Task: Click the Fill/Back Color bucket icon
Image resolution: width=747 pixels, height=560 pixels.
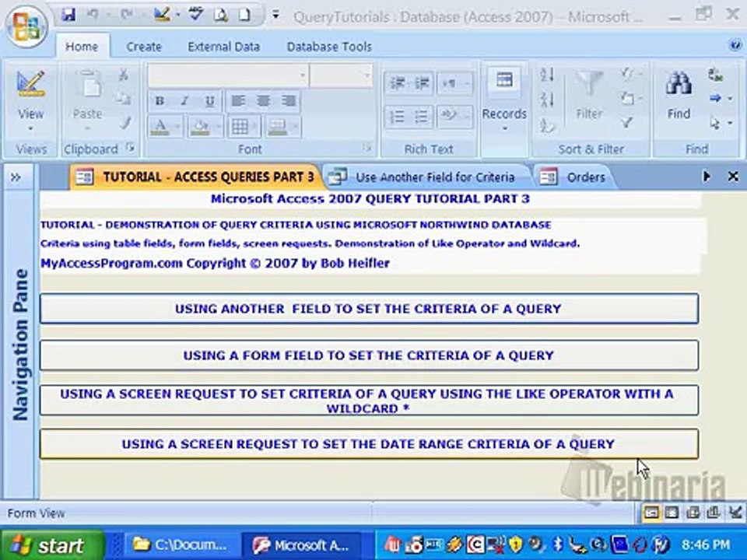Action: [x=201, y=127]
